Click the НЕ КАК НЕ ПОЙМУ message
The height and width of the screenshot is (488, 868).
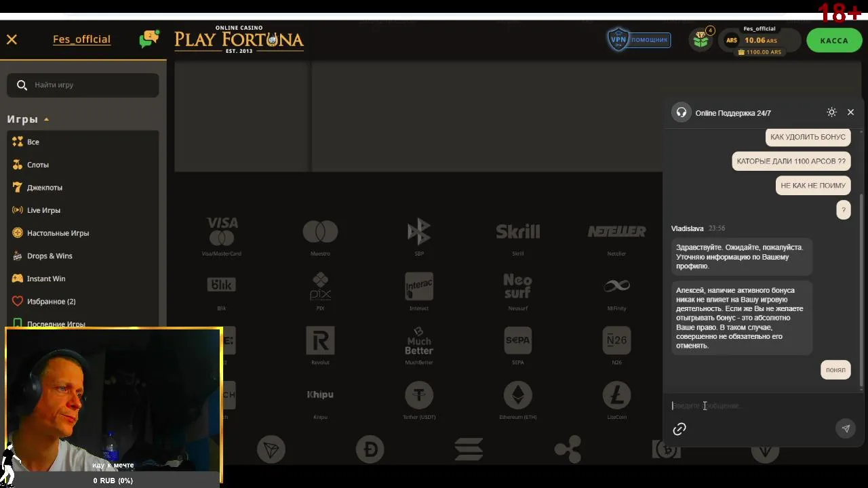coord(813,185)
